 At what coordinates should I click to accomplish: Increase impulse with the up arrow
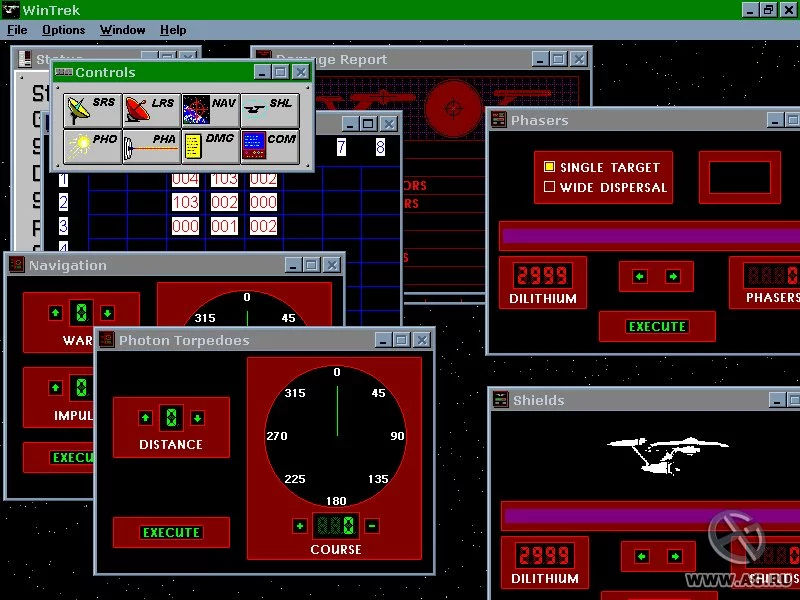(55, 387)
